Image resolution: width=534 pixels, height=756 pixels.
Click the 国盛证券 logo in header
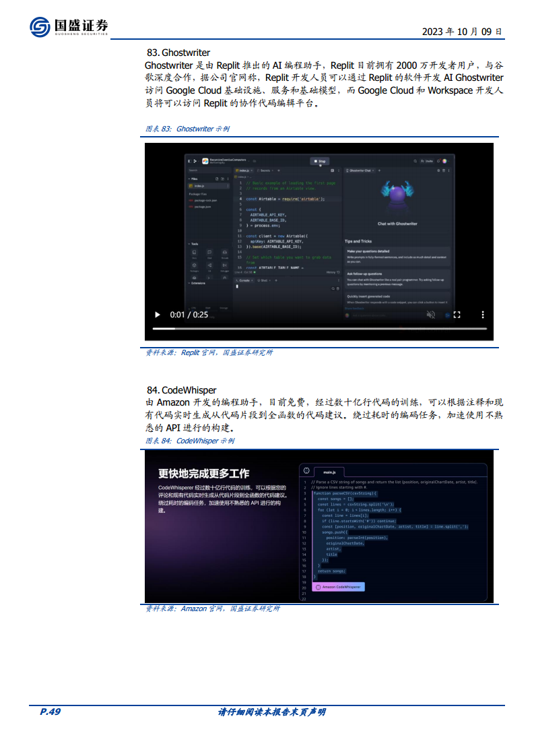69,26
